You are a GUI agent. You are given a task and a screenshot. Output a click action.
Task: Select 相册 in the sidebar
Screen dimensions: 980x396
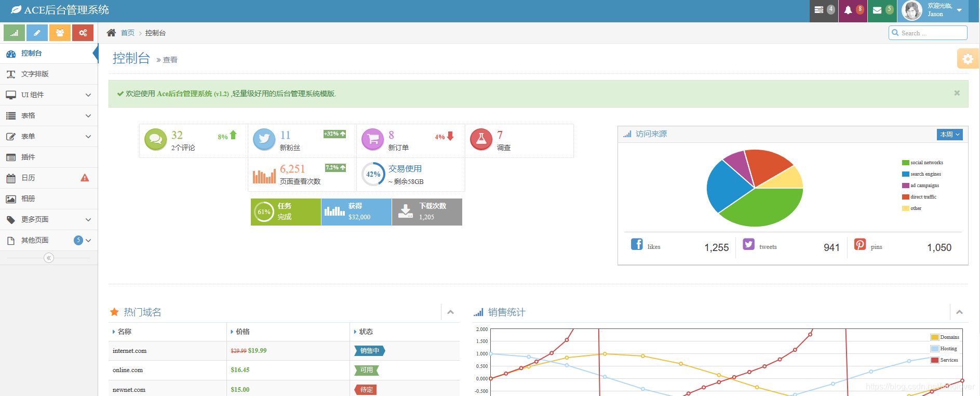49,199
